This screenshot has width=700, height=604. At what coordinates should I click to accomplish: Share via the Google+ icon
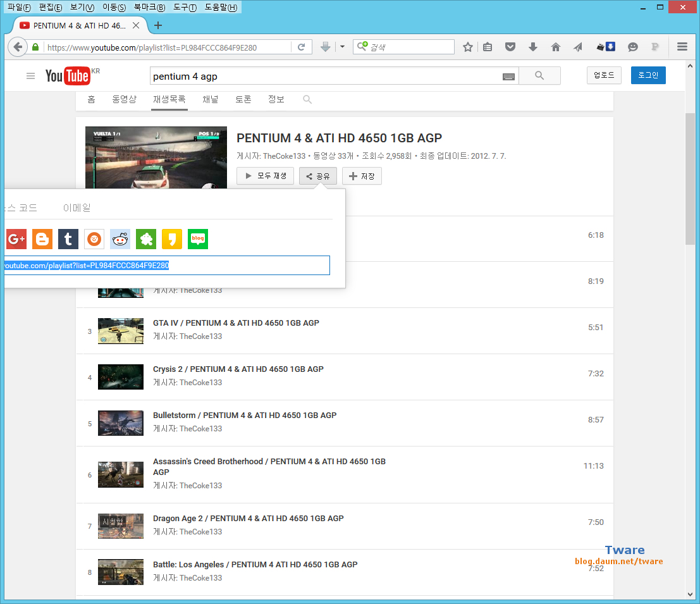click(16, 239)
